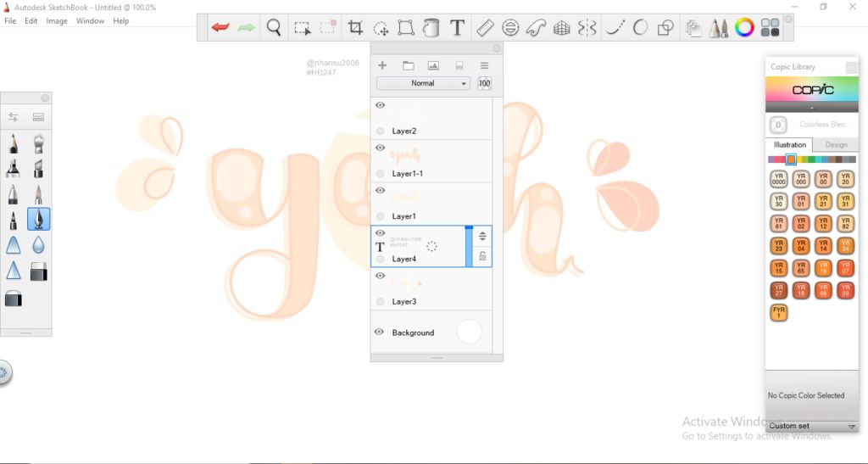This screenshot has height=464, width=868.
Task: Click the Colorless Blender button
Action: [x=778, y=125]
